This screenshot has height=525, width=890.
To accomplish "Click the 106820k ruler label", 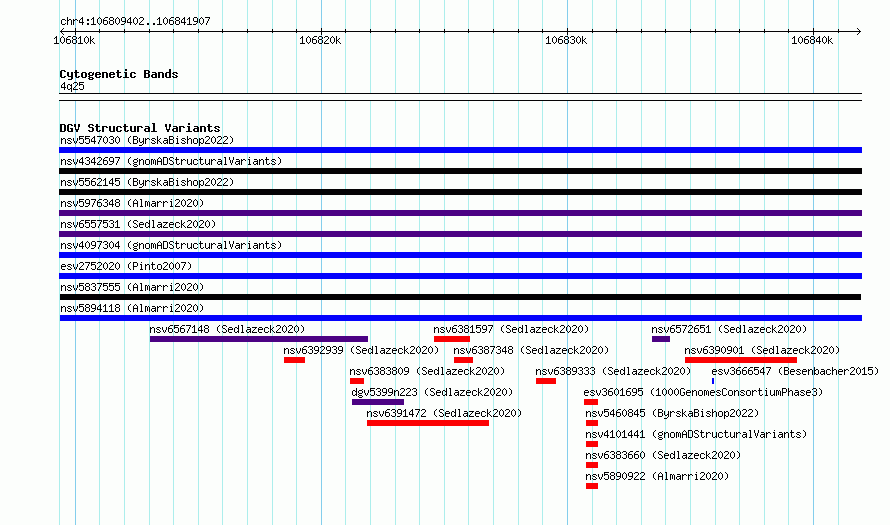I will pos(320,40).
